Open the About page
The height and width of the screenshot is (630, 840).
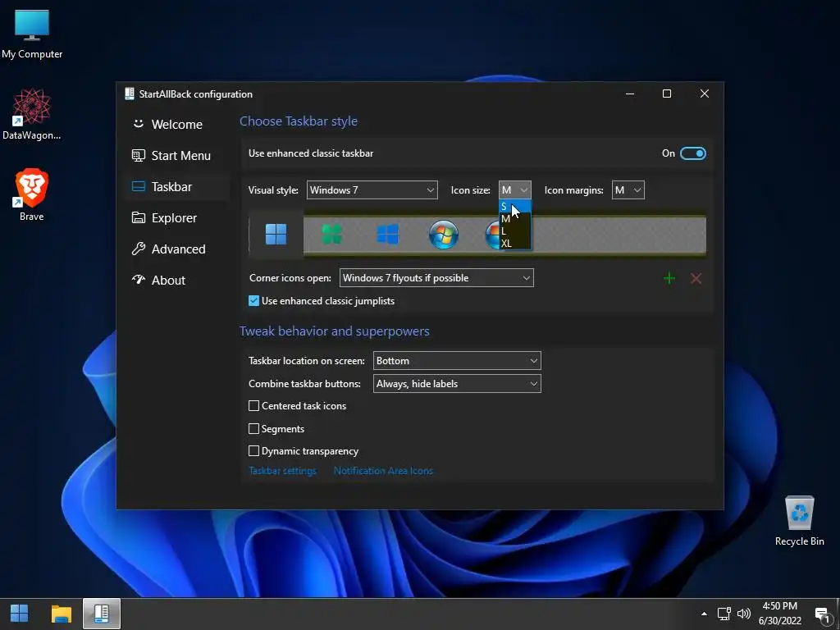[x=177, y=281]
